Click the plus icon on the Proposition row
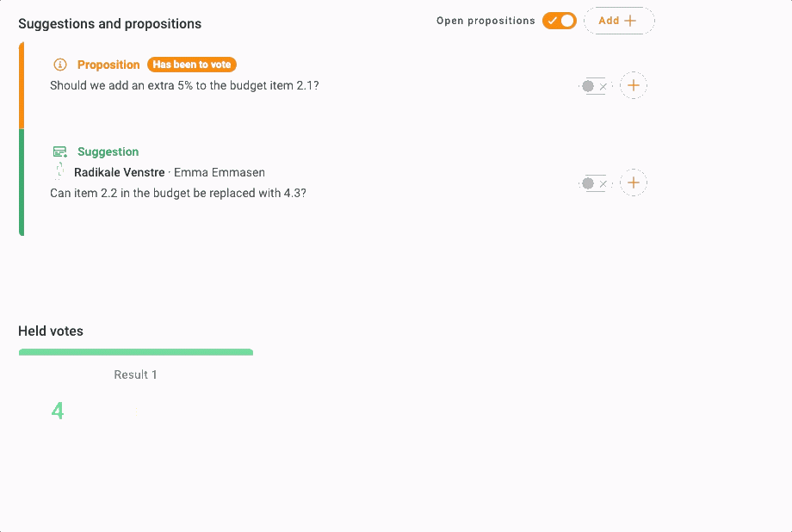Viewport: 792px width, 532px height. pos(634,85)
